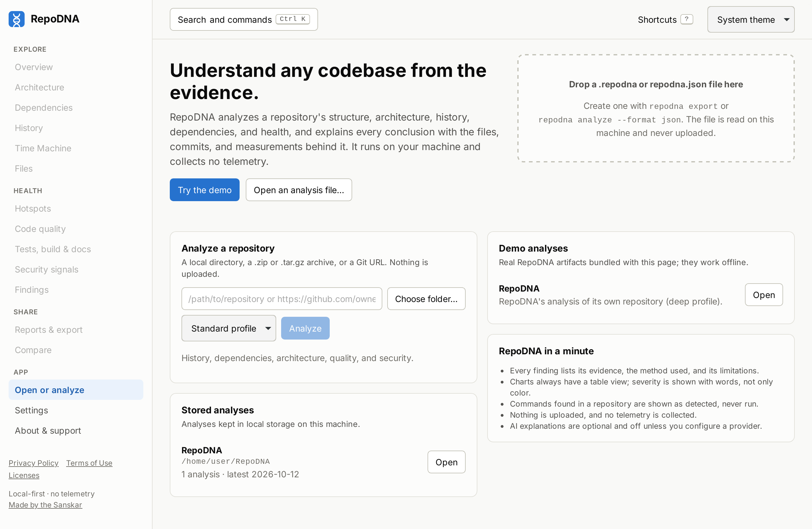Open the stored RepoDNA analysis
This screenshot has width=812, height=529.
tap(446, 462)
